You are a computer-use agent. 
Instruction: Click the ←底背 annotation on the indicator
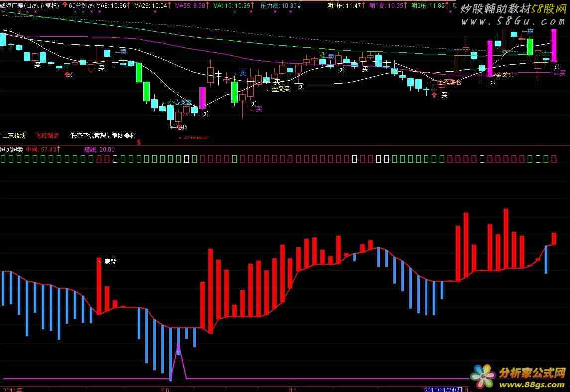point(107,261)
